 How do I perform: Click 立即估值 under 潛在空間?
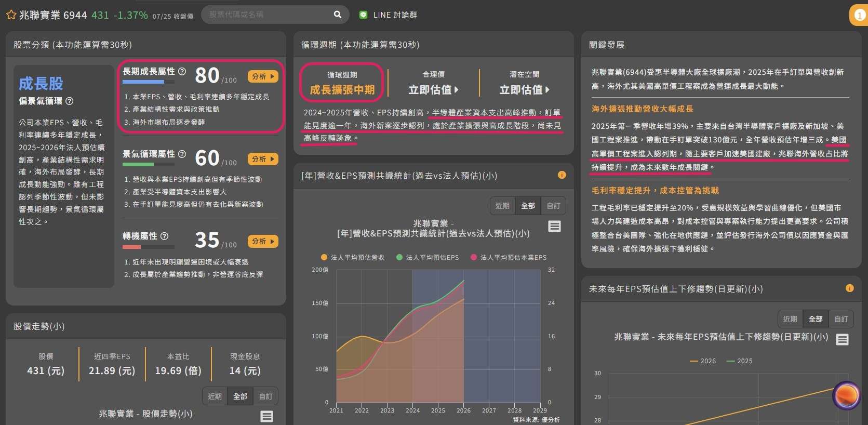tap(525, 90)
